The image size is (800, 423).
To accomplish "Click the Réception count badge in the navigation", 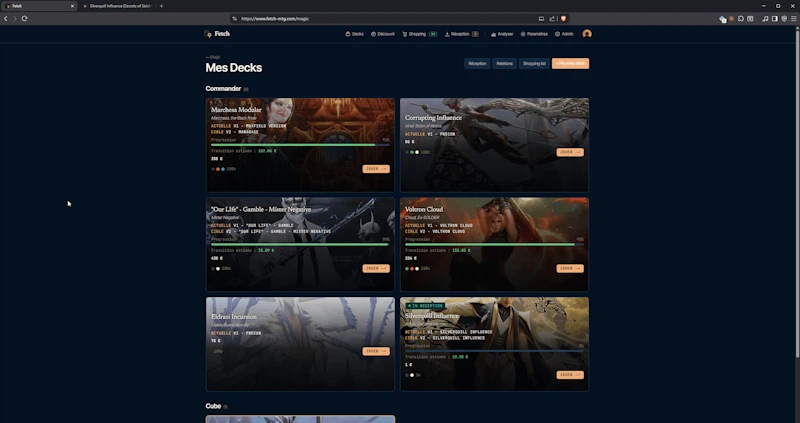I will (475, 34).
